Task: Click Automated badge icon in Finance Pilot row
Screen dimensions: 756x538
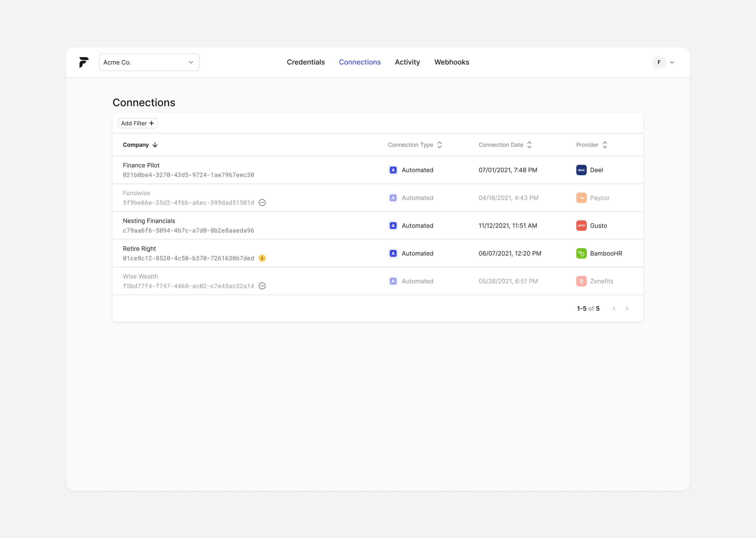Action: tap(393, 170)
